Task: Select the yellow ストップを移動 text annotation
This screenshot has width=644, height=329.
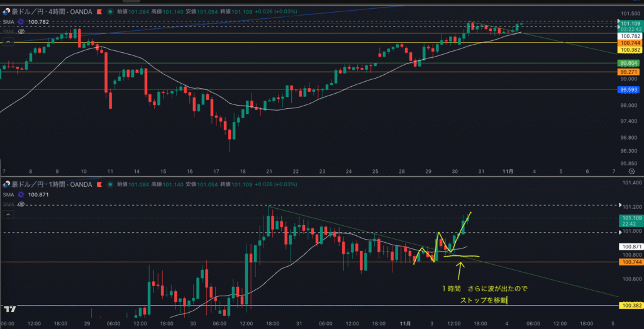Action: pos(483,301)
